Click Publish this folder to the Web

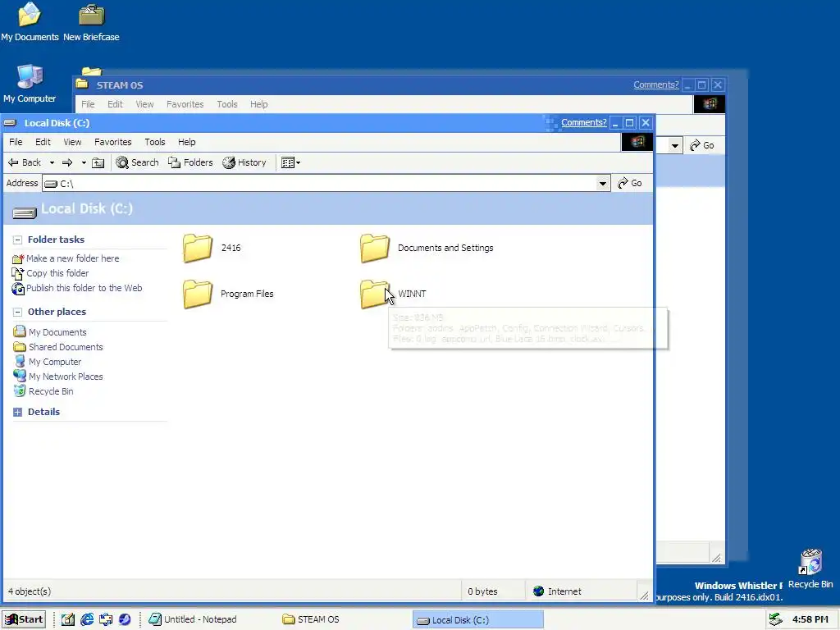(x=77, y=288)
